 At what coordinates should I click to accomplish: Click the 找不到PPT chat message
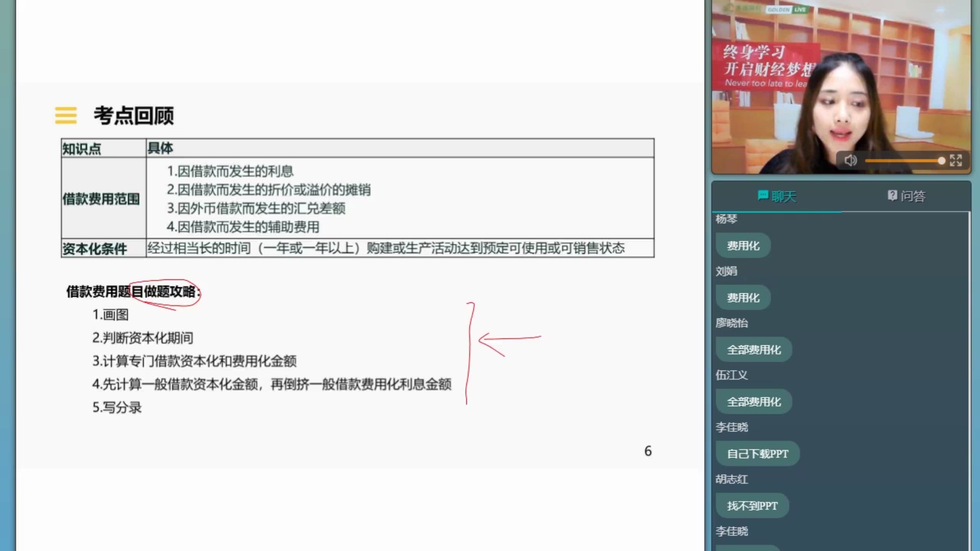[x=752, y=506]
